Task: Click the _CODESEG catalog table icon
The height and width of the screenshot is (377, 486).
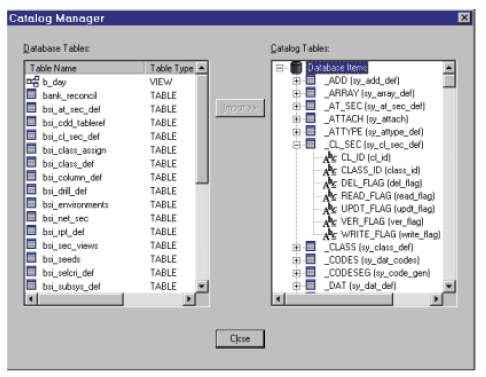Action: pos(311,272)
